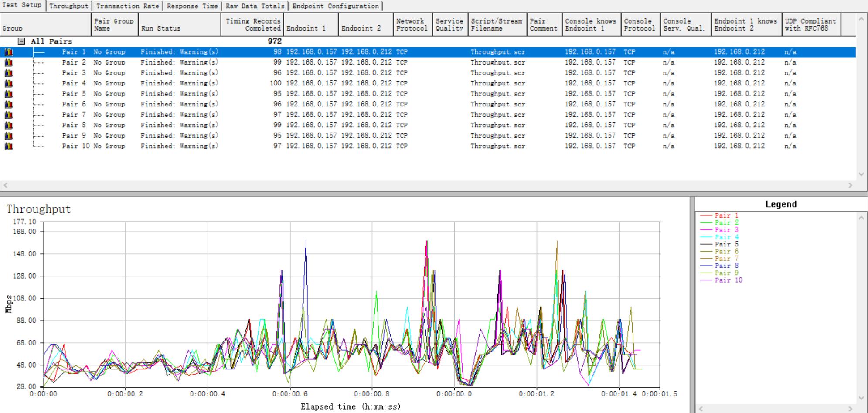Click the Pair 8 row icon
Viewport: 868px width, 413px height.
coord(9,125)
